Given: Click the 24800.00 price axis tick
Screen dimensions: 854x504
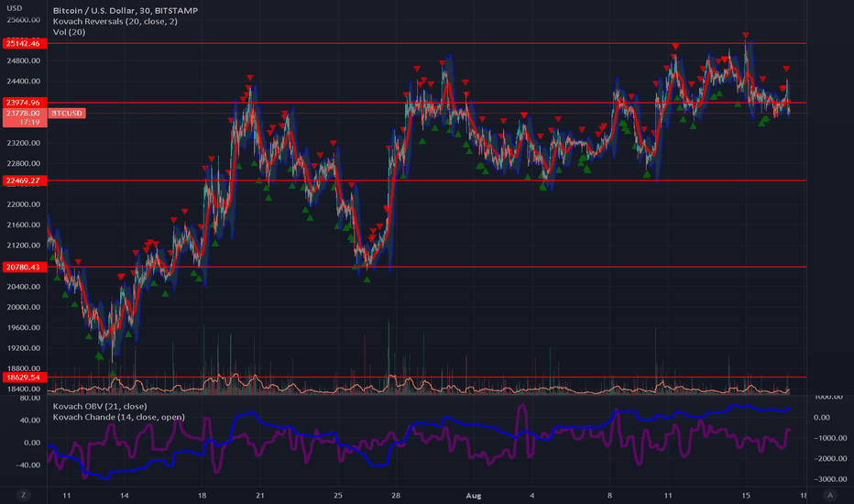Looking at the screenshot, I should [x=24, y=61].
